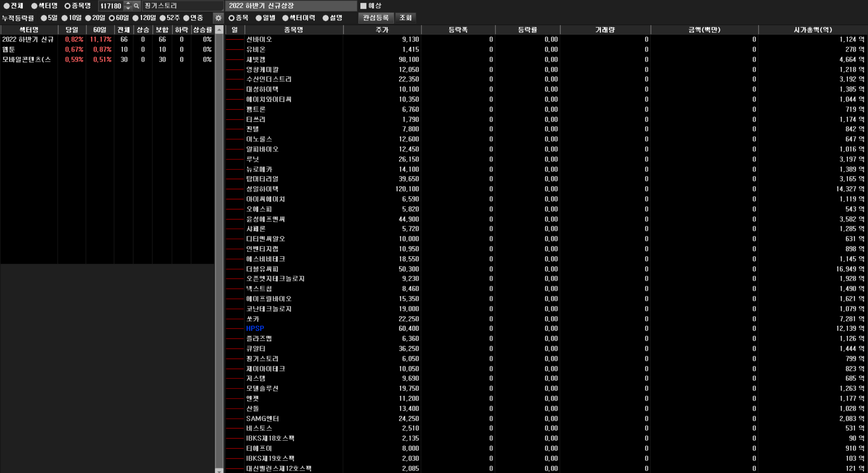The image size is (868, 473).
Task: Switch to 일별 view
Action: click(x=259, y=18)
